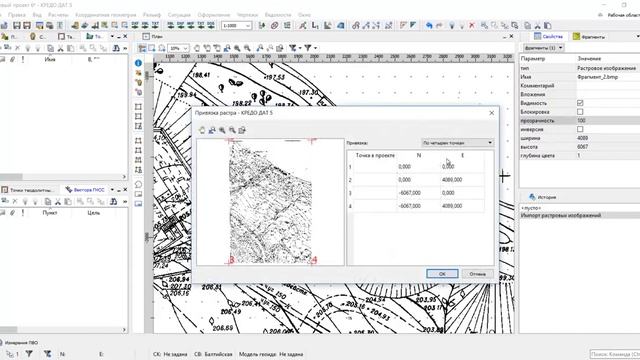This screenshot has height=360, width=640.
Task: Open the 10% zoom dropdown in Plan toolbar
Action: pos(186,48)
